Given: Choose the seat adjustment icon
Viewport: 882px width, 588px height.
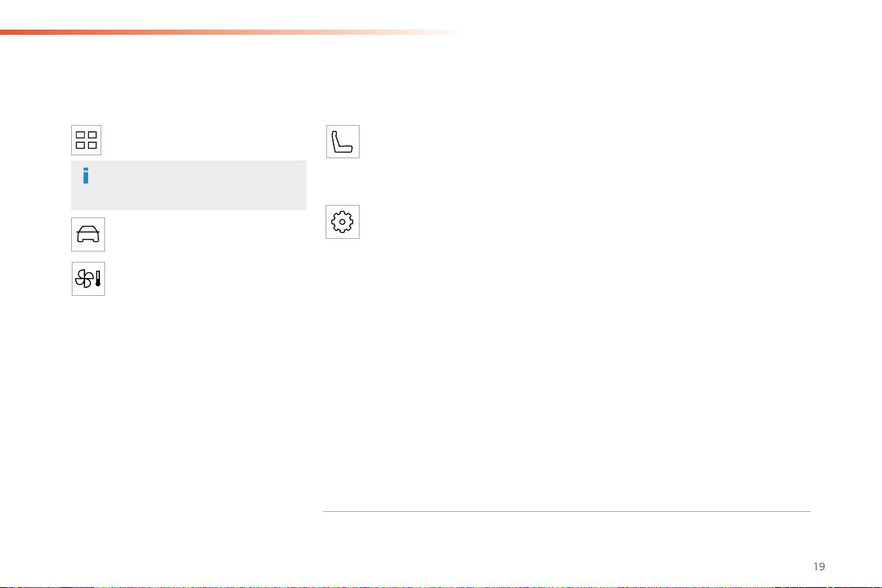Looking at the screenshot, I should [x=343, y=142].
